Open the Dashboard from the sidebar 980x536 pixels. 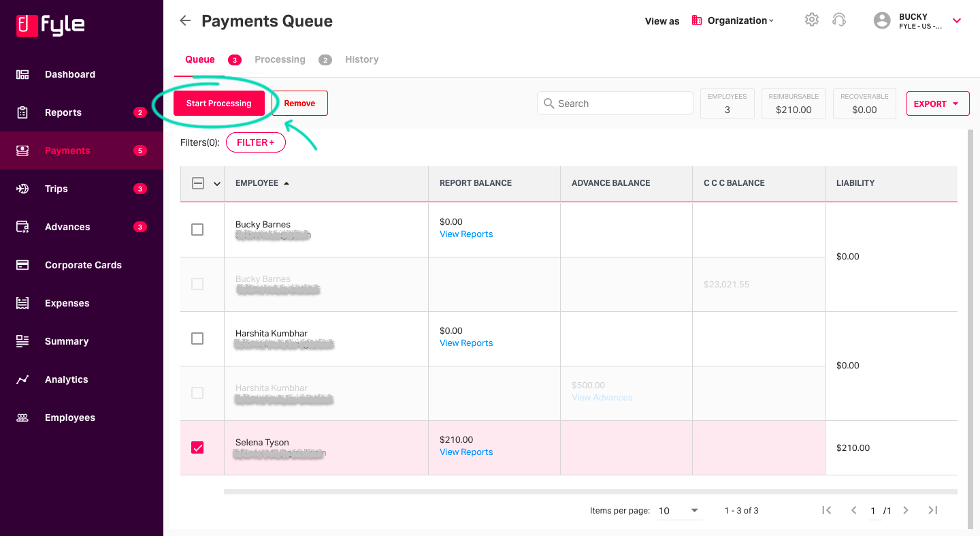click(x=68, y=74)
